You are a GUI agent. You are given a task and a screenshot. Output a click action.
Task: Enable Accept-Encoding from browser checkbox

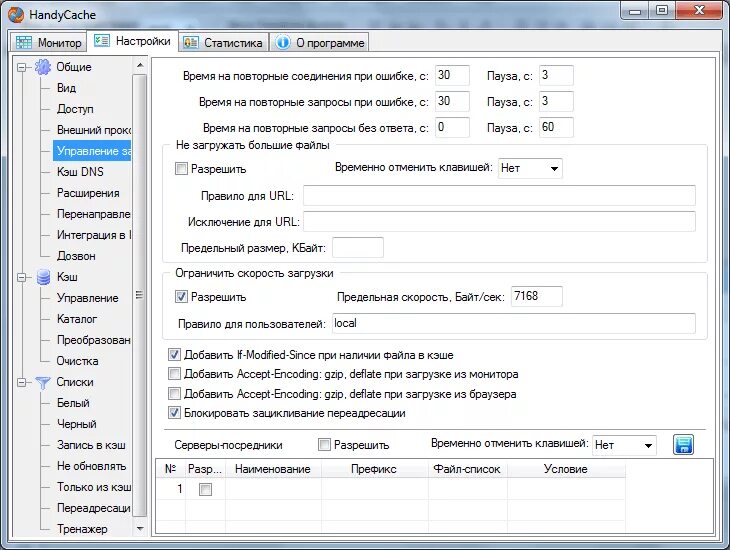pyautogui.click(x=174, y=394)
